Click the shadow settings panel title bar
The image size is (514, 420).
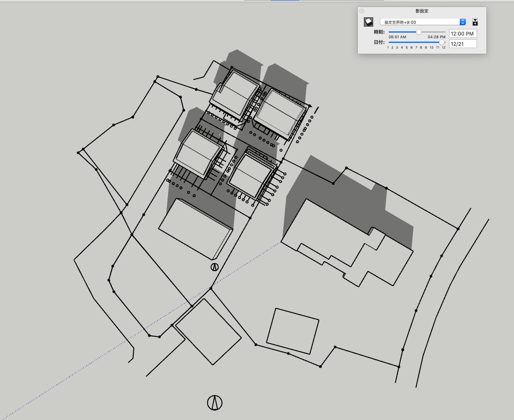click(422, 11)
